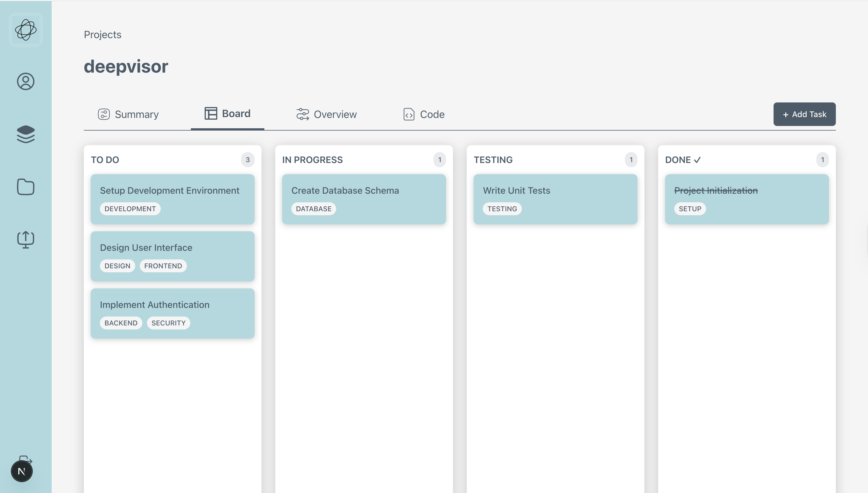Go to the Code tab

[424, 114]
